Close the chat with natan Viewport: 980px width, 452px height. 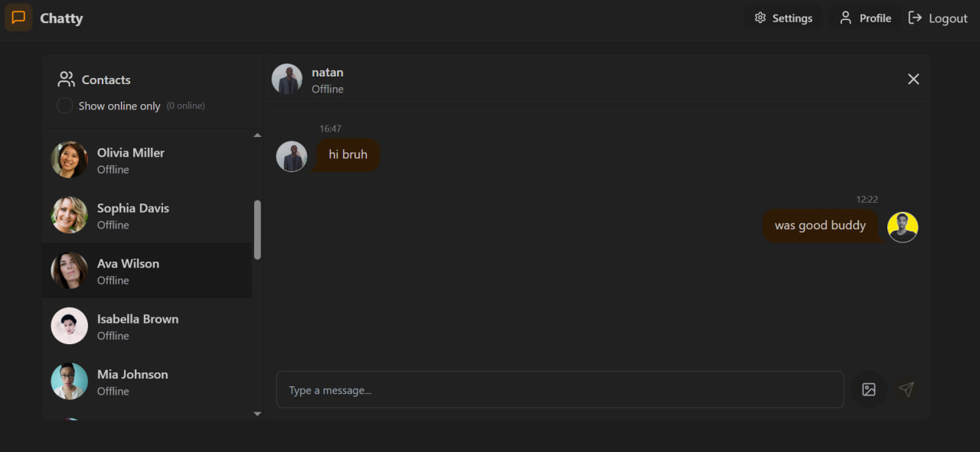(913, 79)
